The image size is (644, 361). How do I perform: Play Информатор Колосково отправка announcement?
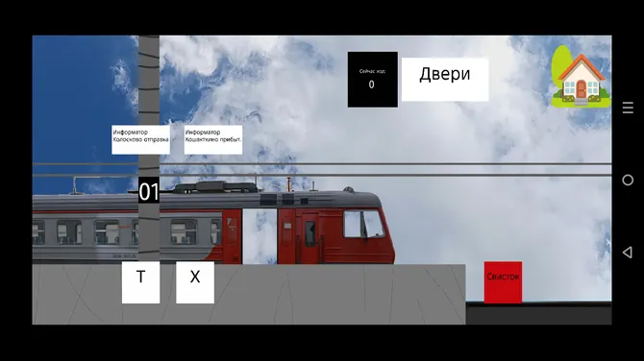point(141,140)
